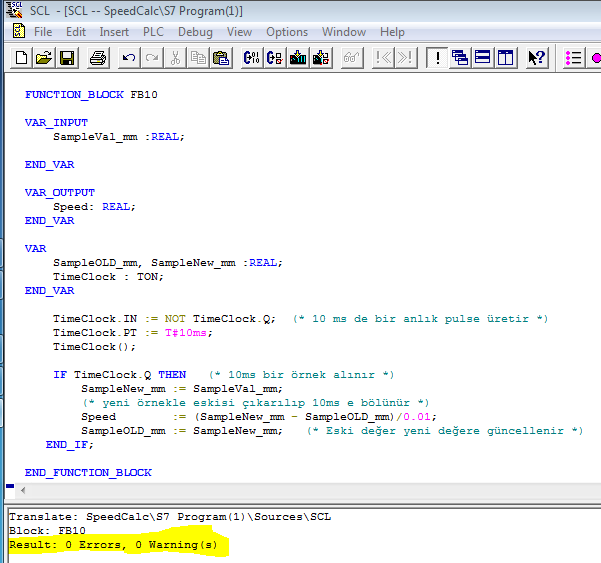The width and height of the screenshot is (601, 563).
Task: Click the SCL application title bar icon
Action: [x=14, y=10]
